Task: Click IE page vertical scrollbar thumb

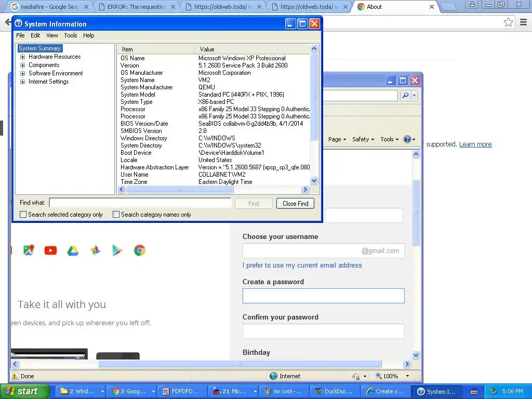Action: (x=416, y=212)
